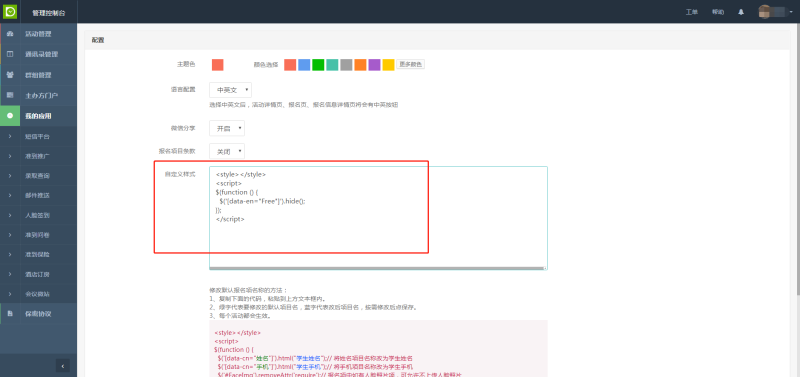Pick the gray color swatch

click(x=346, y=65)
